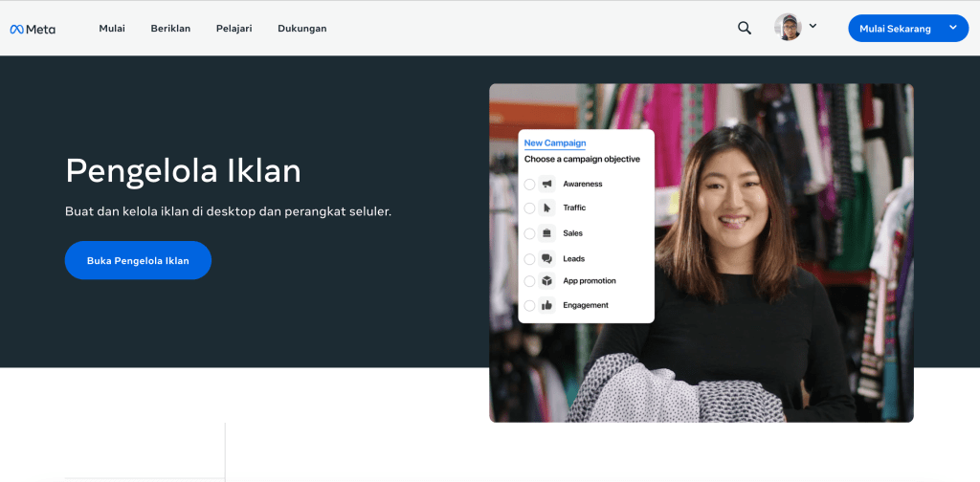Viewport: 980px width, 482px height.
Task: Select the Awareness radio button
Action: click(x=529, y=185)
